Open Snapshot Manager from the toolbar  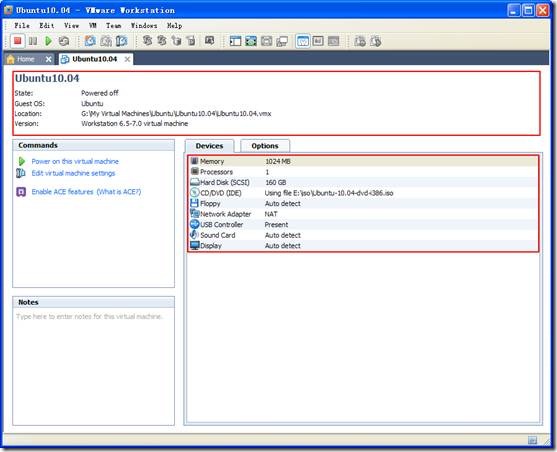tap(121, 41)
